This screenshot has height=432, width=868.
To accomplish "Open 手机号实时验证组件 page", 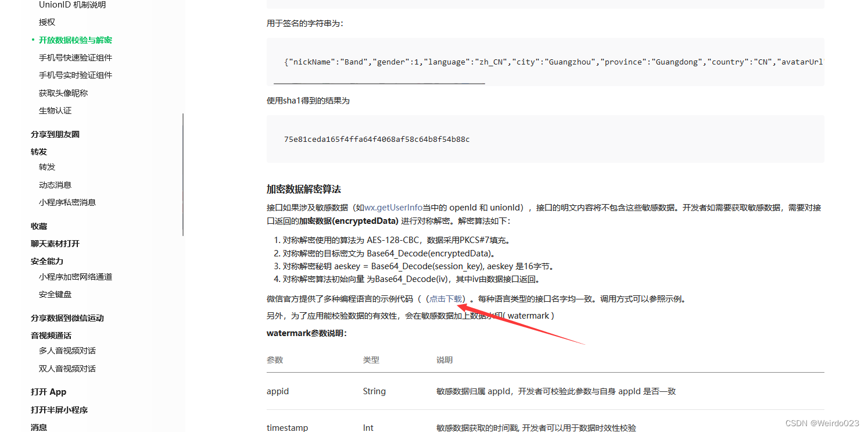I will 75,74.
